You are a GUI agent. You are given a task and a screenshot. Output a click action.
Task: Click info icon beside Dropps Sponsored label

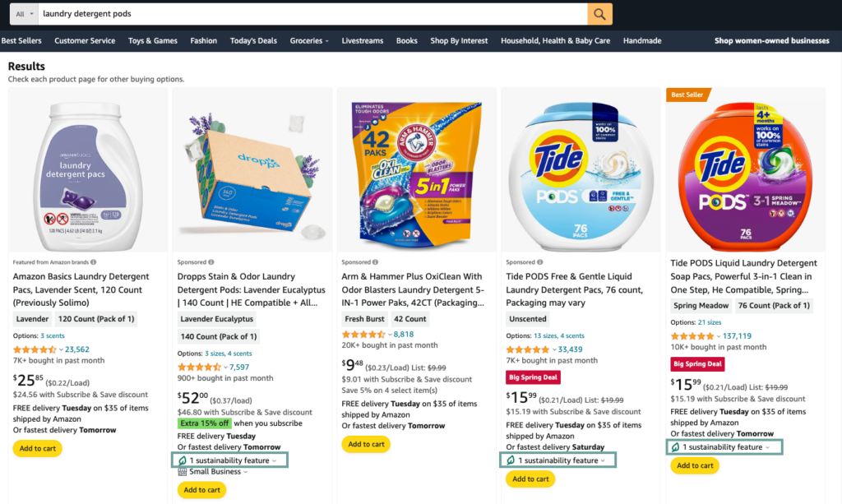point(210,262)
